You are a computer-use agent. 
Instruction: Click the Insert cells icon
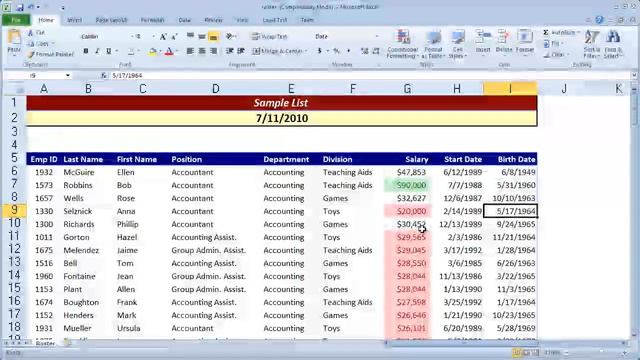point(483,36)
